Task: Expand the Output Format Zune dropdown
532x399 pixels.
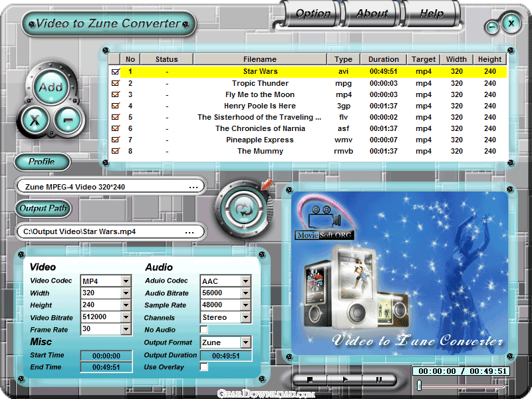Action: [x=245, y=342]
